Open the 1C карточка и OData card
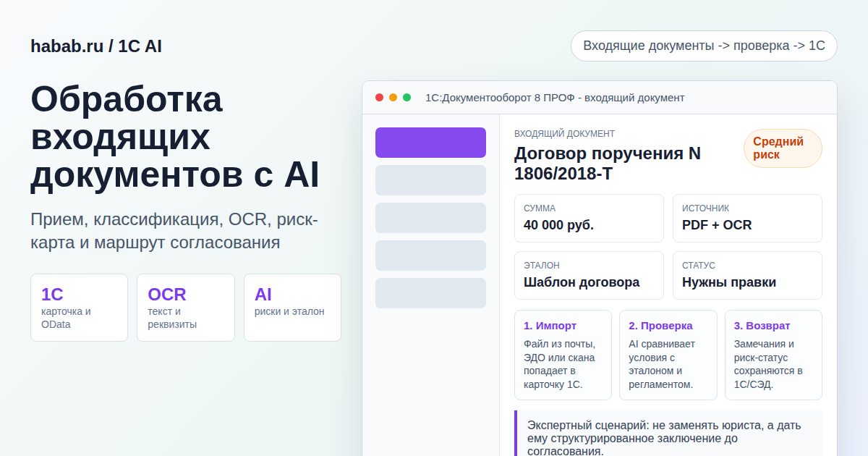The width and height of the screenshot is (868, 456). pos(79,308)
